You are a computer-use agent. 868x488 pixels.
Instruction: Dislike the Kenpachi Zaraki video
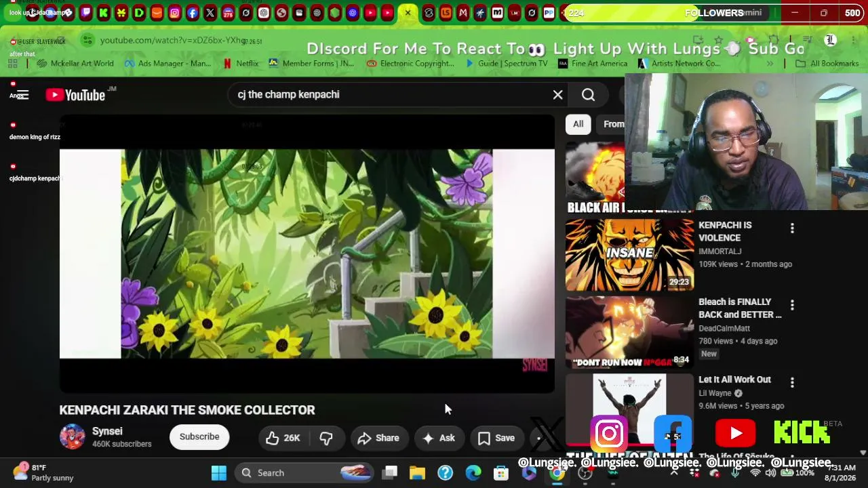pos(326,438)
